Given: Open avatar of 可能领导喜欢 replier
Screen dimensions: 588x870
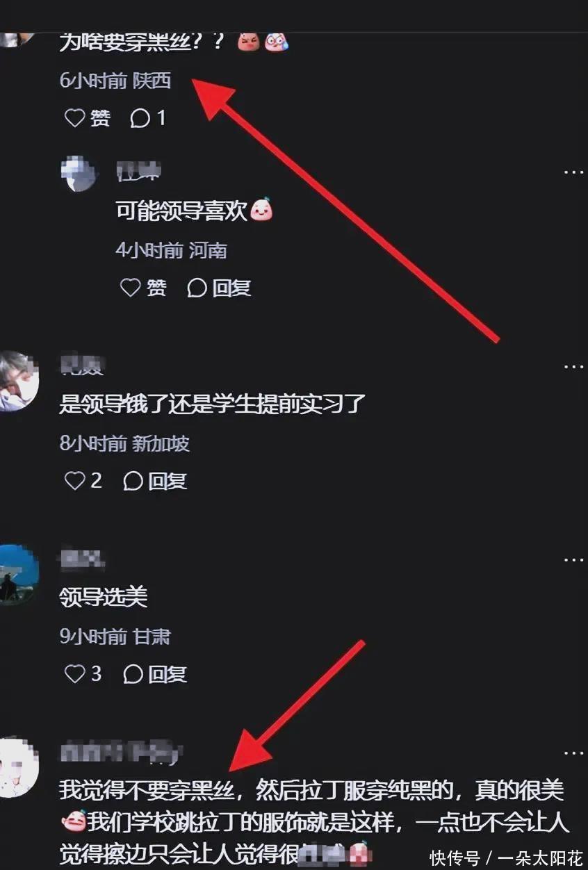Looking at the screenshot, I should [x=80, y=174].
